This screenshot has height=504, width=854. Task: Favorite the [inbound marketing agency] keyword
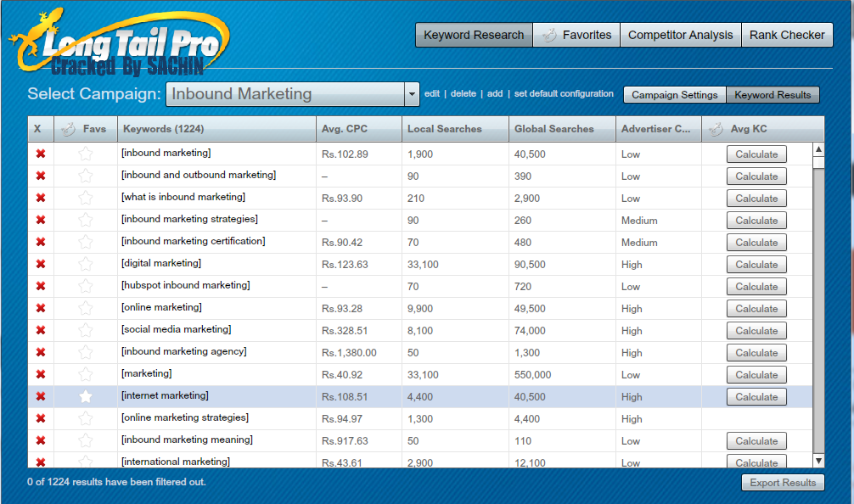tap(86, 352)
